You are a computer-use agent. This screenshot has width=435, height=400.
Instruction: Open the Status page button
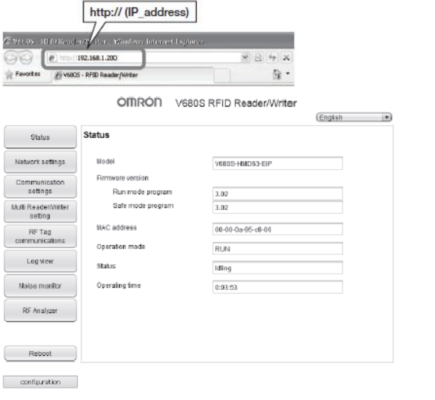[40, 137]
